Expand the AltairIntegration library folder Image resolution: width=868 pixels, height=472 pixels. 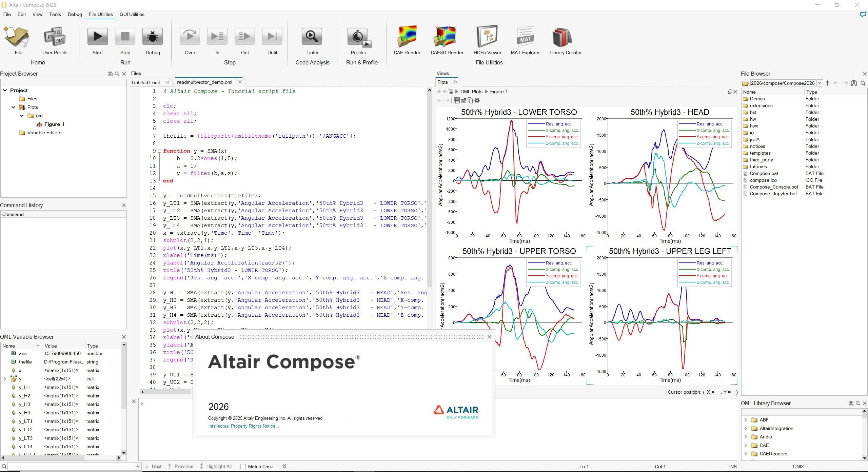[x=746, y=428]
